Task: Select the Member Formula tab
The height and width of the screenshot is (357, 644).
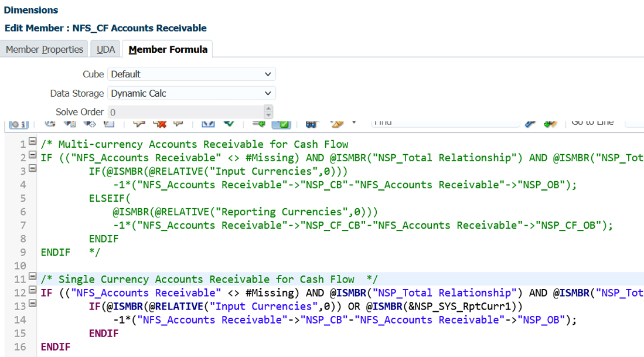Action: pyautogui.click(x=168, y=49)
